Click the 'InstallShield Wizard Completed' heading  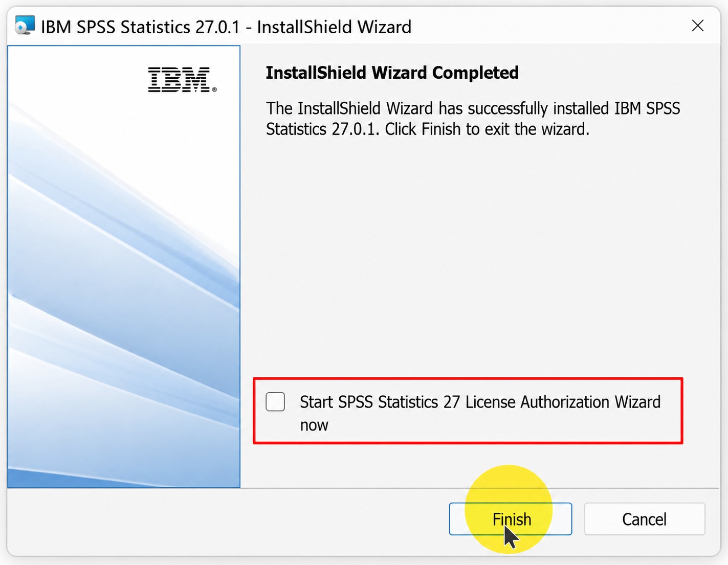pos(392,73)
